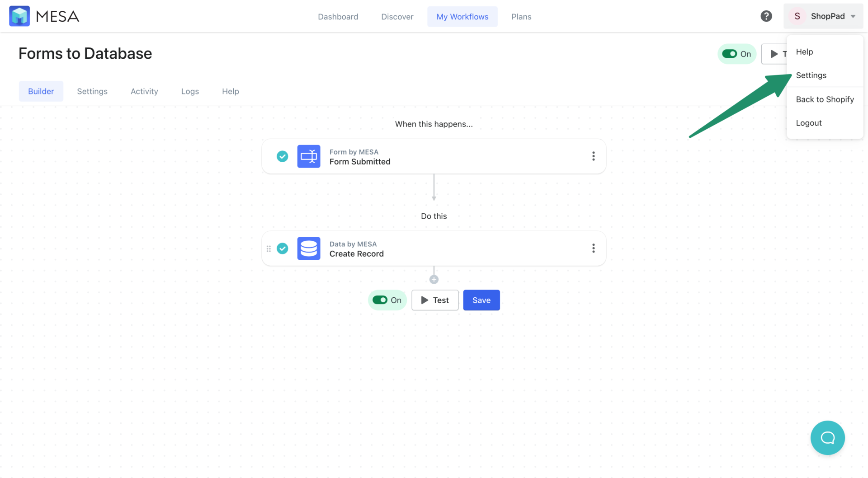Toggle the workflow On switch near title
The width and height of the screenshot is (868, 478).
pos(730,54)
